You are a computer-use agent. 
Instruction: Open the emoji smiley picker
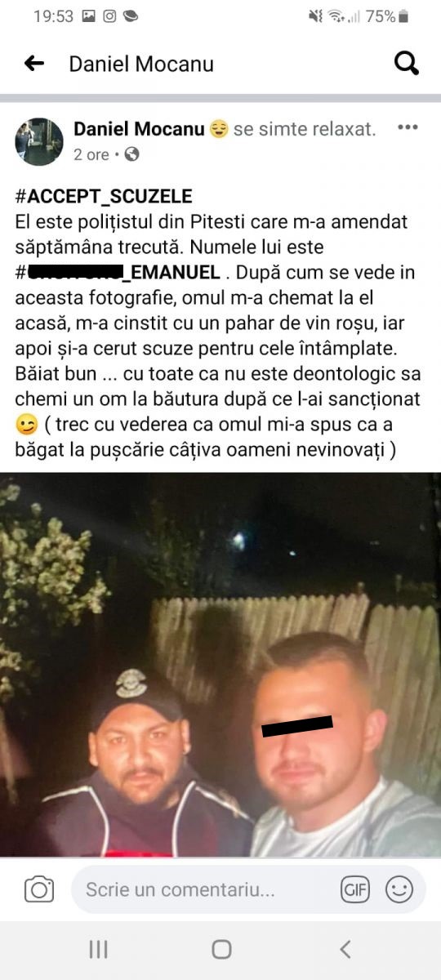tap(399, 889)
